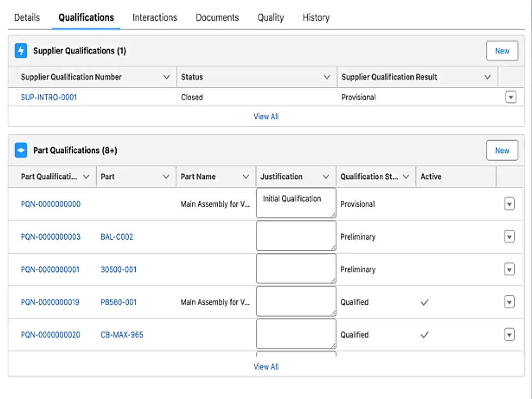
Task: Open row actions for PQN-0000000001
Action: (509, 269)
